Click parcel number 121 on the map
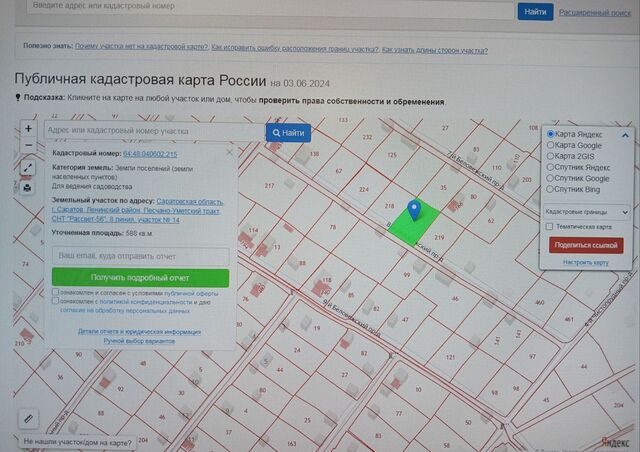Screen dimensions: 640x452 click(450, 357)
